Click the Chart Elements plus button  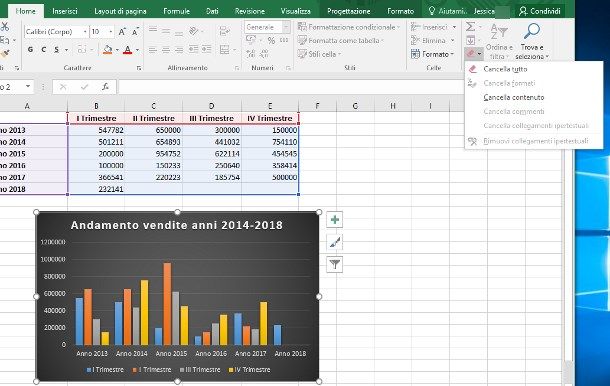335,220
